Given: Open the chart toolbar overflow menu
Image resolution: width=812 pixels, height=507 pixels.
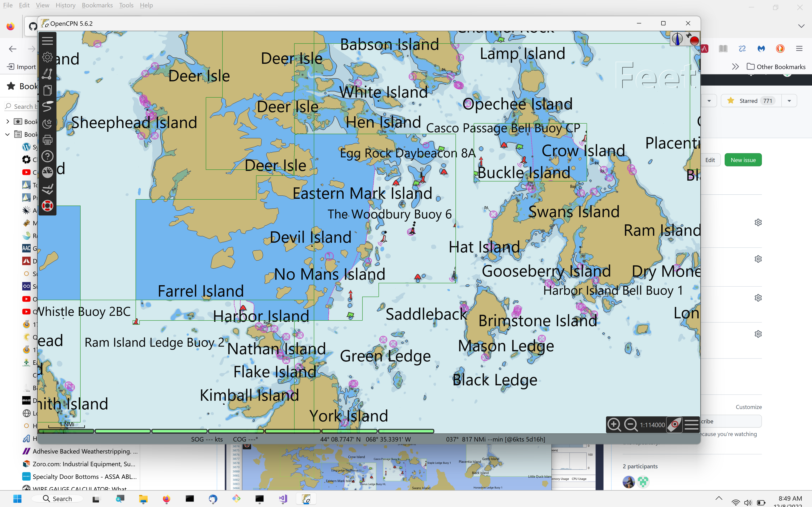Looking at the screenshot, I should tap(691, 425).
